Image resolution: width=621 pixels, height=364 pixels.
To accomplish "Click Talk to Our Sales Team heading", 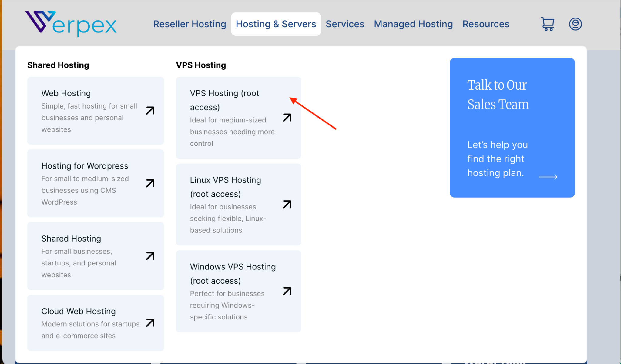I will [x=498, y=95].
